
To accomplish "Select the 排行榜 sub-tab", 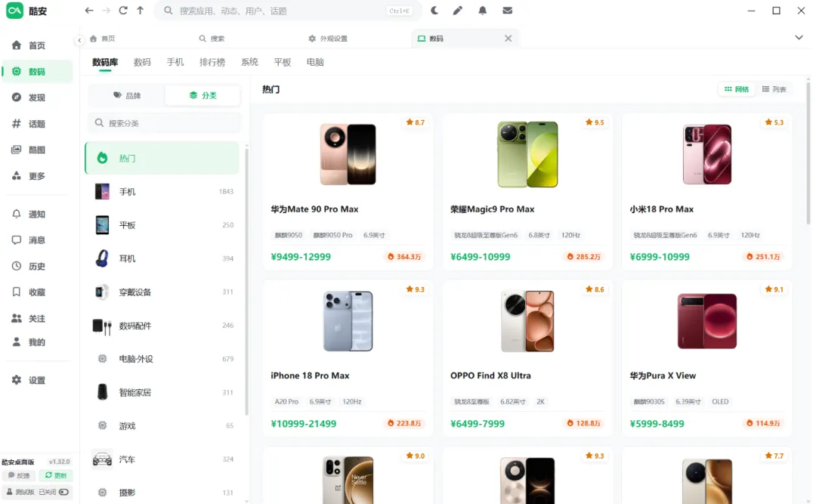I will point(212,62).
